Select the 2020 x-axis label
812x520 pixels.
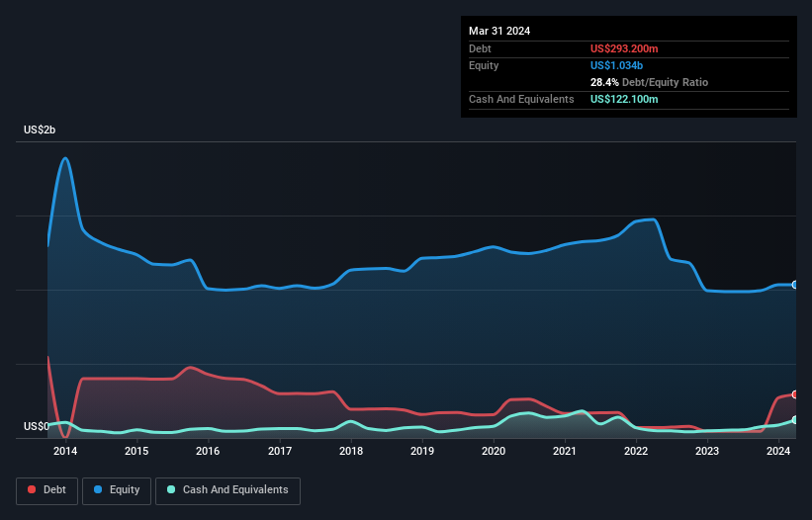(x=494, y=451)
